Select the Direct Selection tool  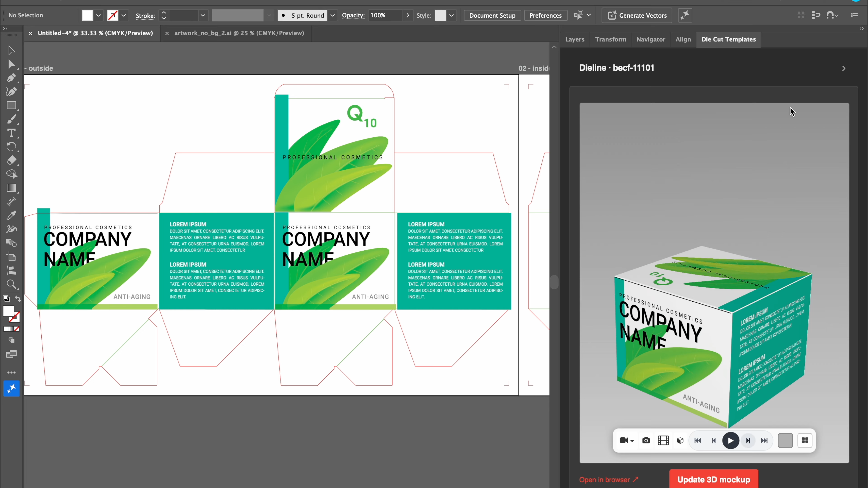point(11,64)
